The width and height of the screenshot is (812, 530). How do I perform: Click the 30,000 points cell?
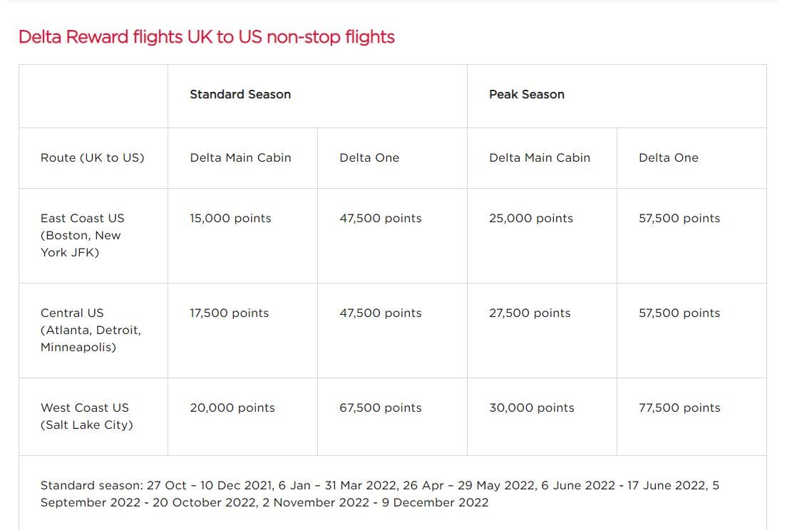tap(532, 408)
